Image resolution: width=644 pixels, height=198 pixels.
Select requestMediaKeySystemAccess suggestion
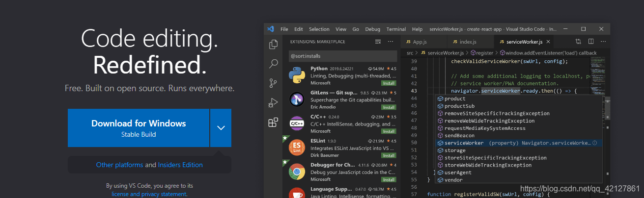click(520, 128)
